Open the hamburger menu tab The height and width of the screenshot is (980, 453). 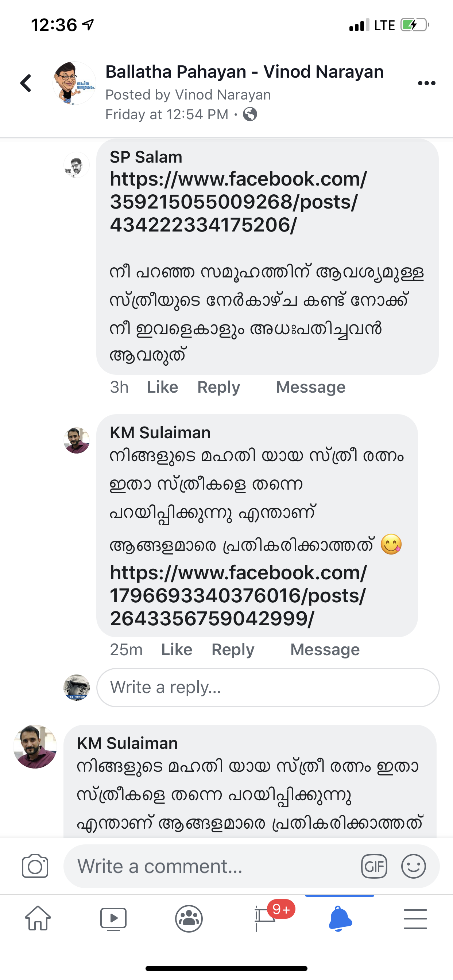coord(415,918)
